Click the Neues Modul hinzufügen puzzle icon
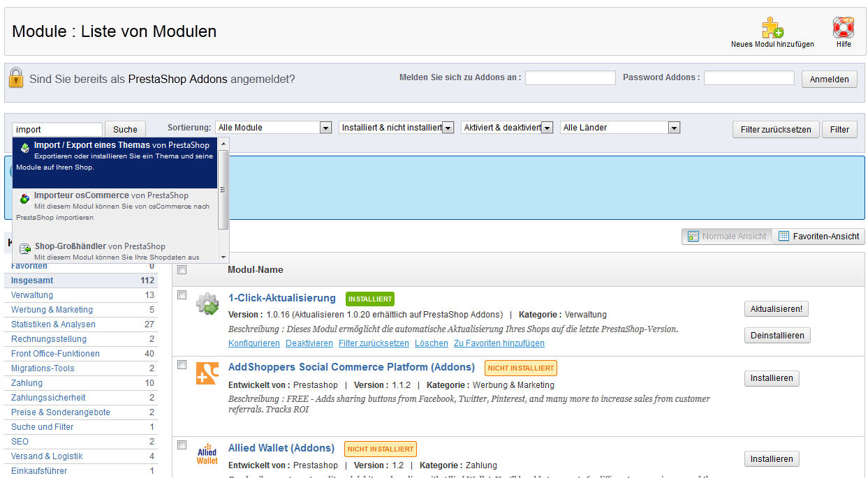This screenshot has width=868, height=478. click(772, 27)
